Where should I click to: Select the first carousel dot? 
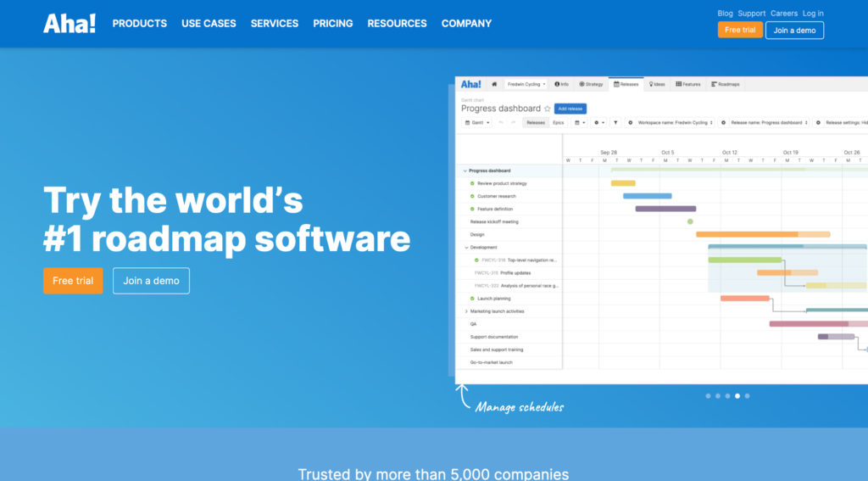click(x=708, y=396)
